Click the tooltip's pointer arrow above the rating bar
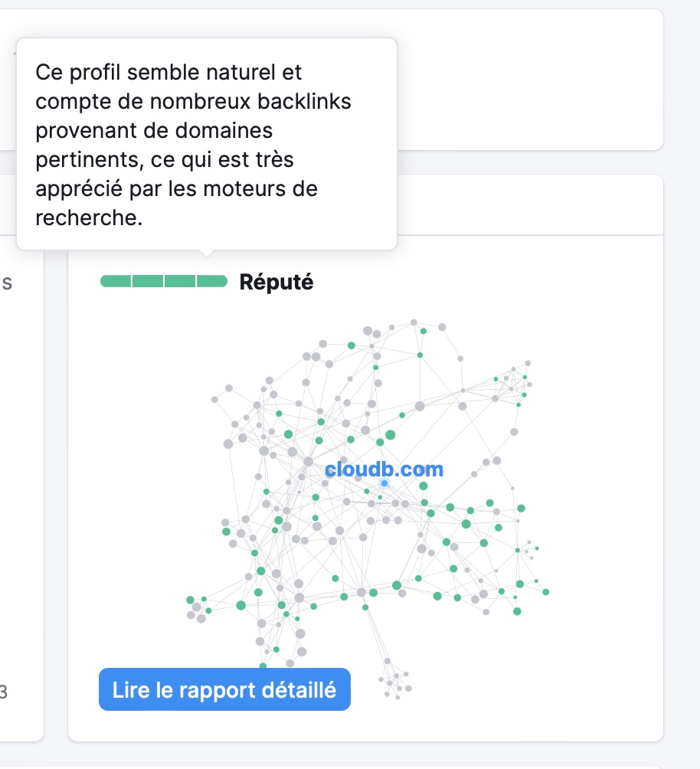 coord(207,253)
